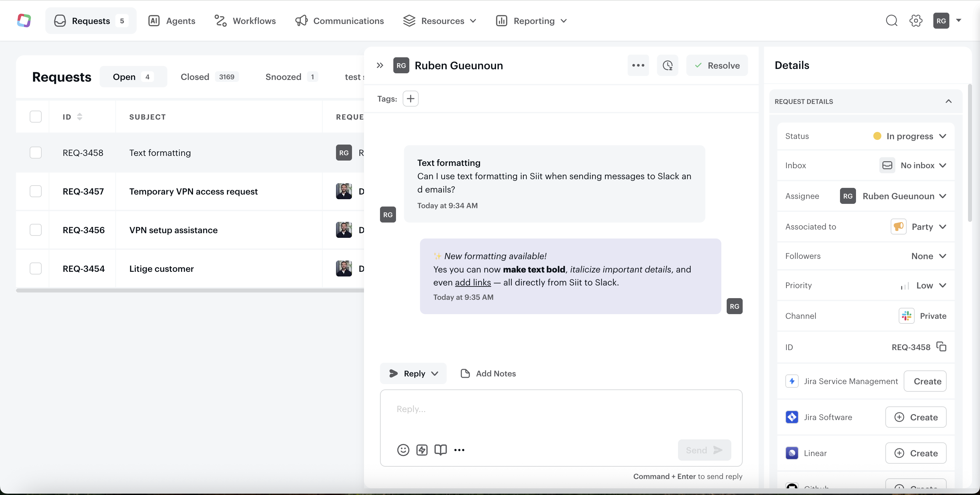
Task: Open the emoji picker icon
Action: coord(403,450)
